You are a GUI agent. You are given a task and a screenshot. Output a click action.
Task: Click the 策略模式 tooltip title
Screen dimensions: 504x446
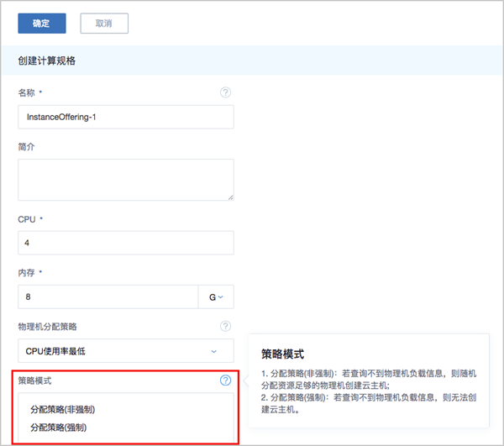(282, 354)
